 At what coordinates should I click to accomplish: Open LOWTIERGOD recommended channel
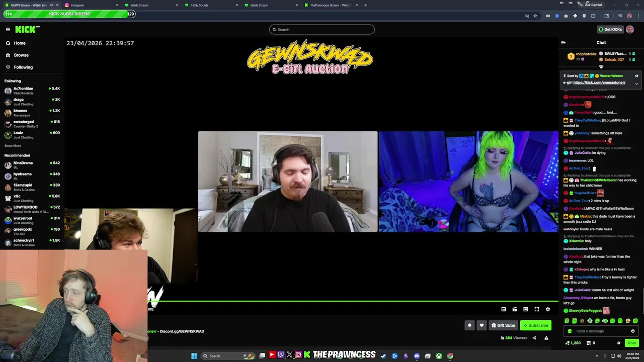(x=32, y=209)
